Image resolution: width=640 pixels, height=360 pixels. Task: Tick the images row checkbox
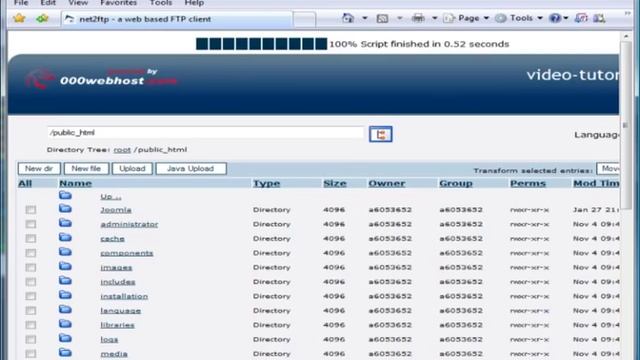point(31,267)
